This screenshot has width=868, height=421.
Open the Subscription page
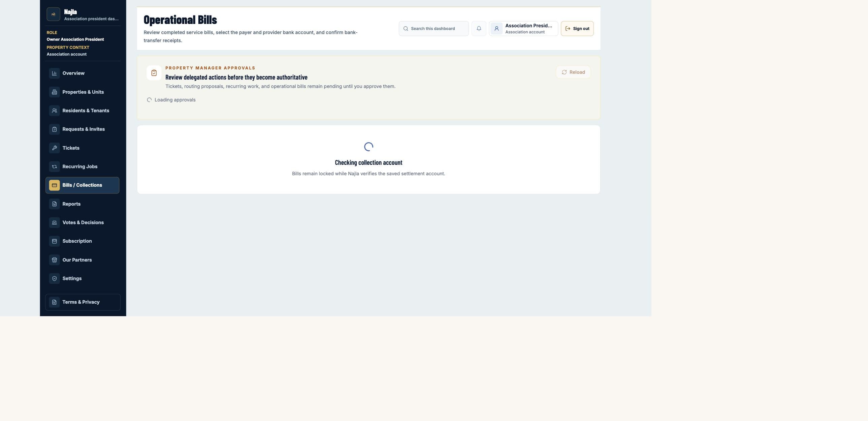pos(83,241)
